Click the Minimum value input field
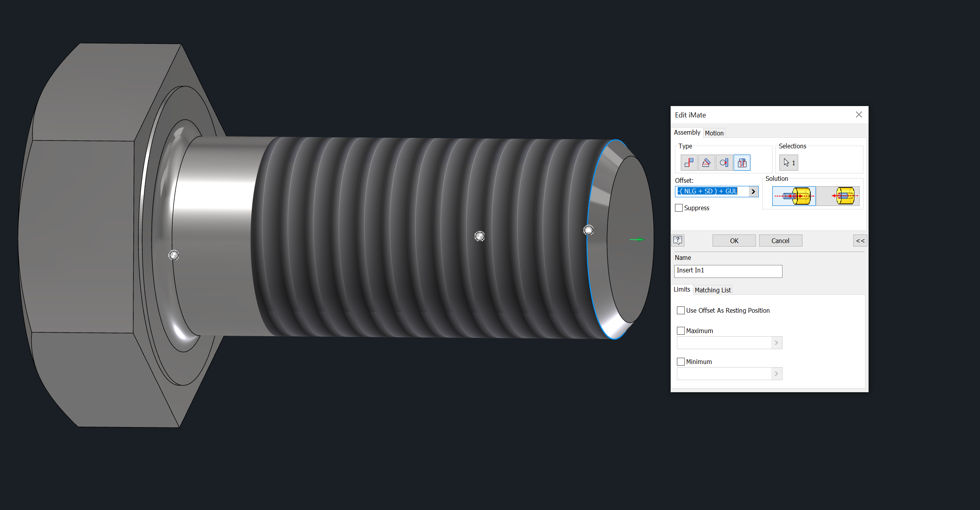Screen dimensions: 980x510 (724, 373)
